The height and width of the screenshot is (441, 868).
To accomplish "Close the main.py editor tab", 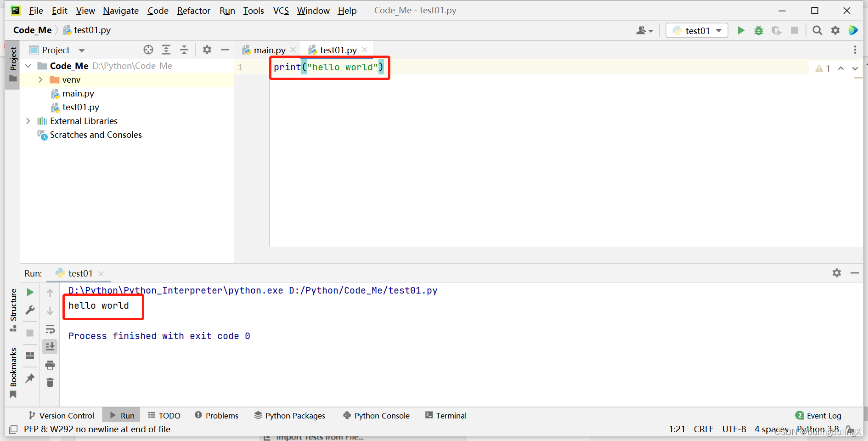I will click(293, 50).
